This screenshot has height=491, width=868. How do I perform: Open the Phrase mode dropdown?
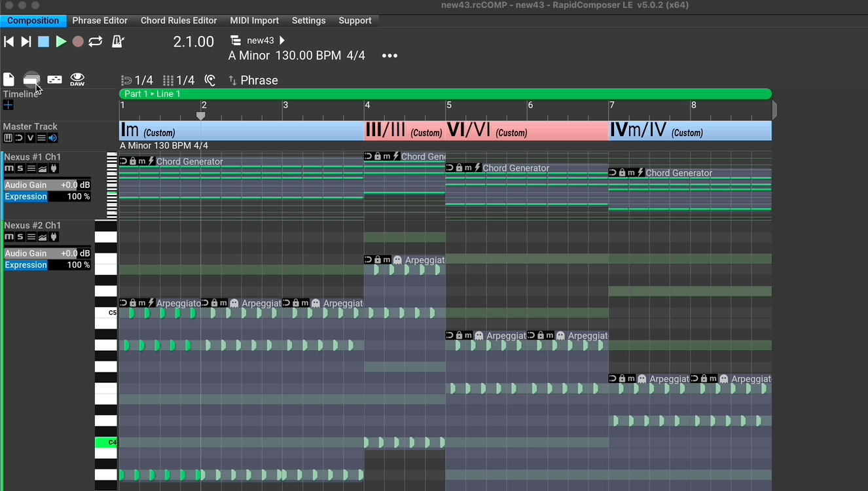253,81
